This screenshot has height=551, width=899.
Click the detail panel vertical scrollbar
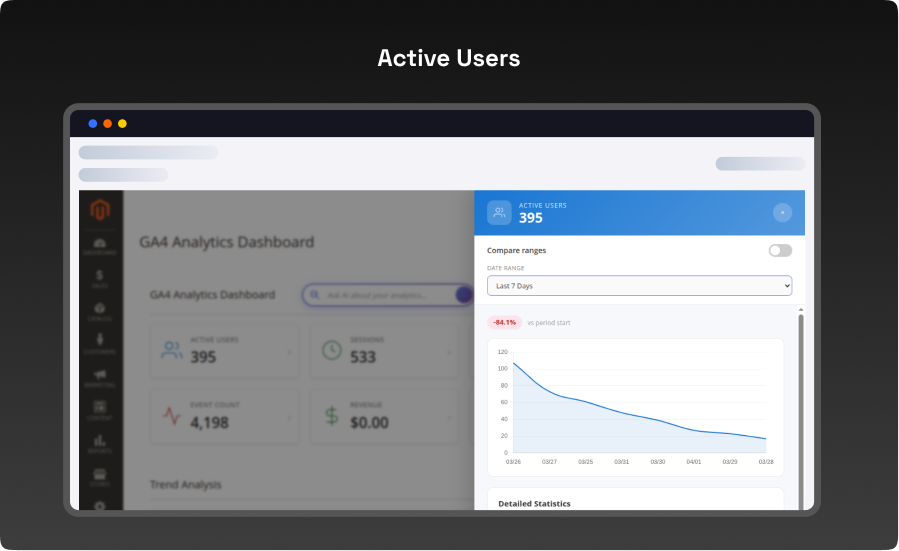(x=799, y=400)
